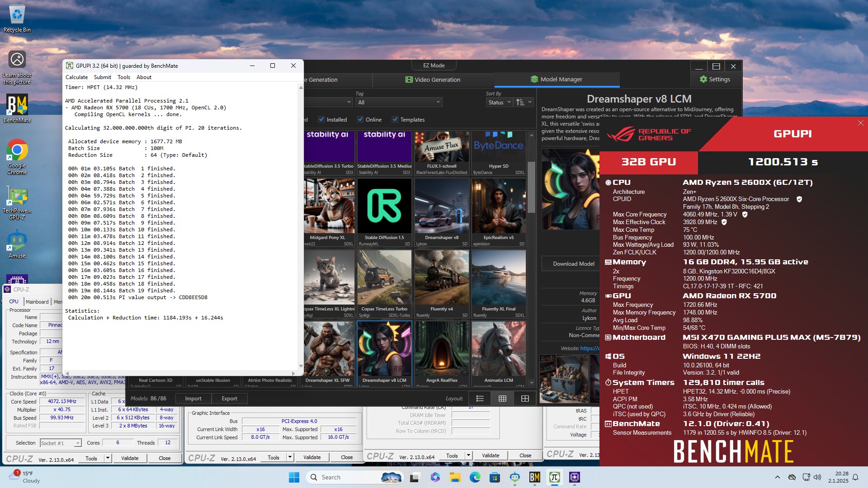
Task: Select the Fluently XL Final model thumbnail
Action: click(499, 284)
